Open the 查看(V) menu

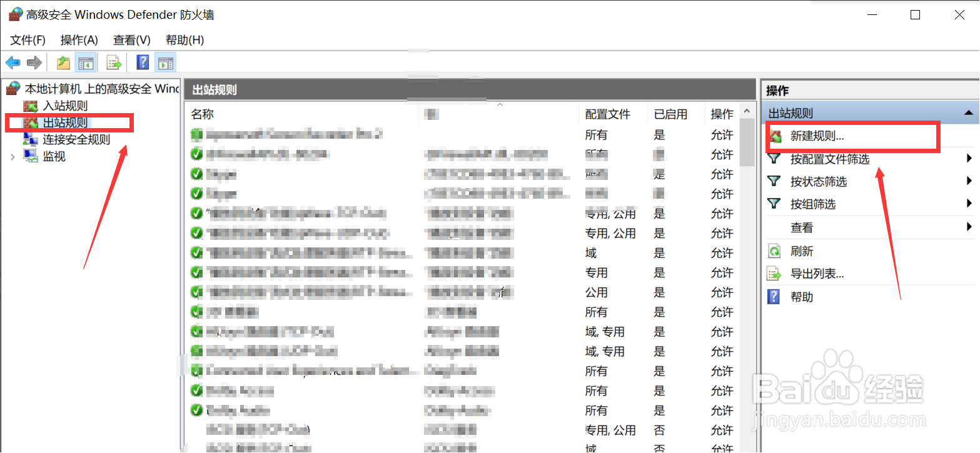132,40
